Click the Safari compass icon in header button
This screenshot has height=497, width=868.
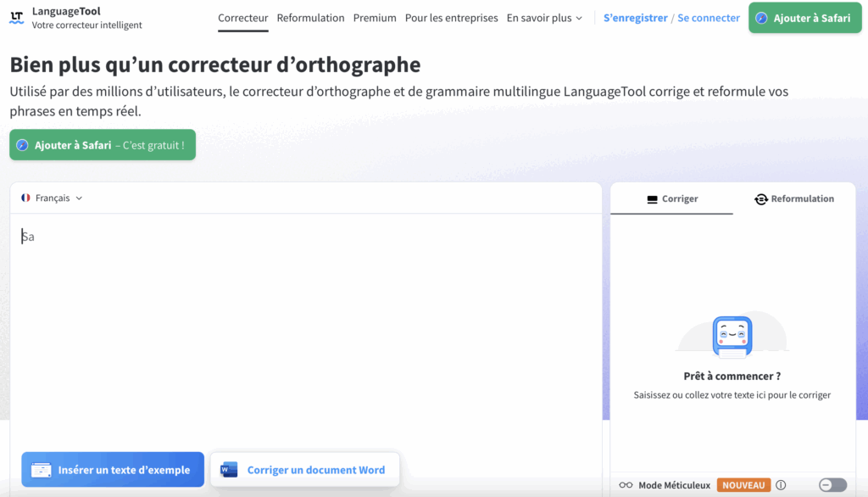762,19
